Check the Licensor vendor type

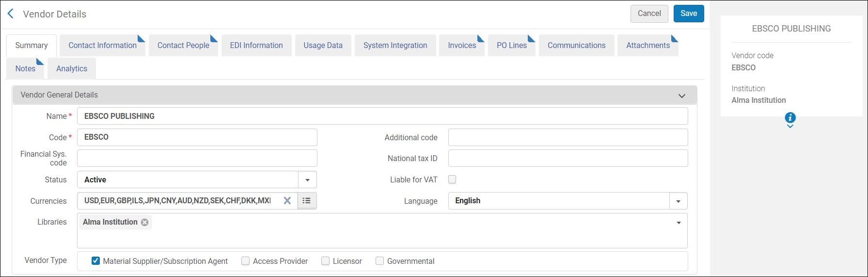click(326, 261)
